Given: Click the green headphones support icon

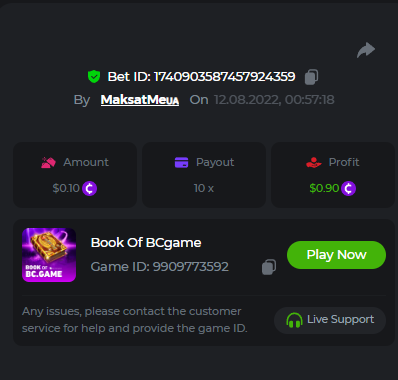Looking at the screenshot, I should (x=294, y=320).
